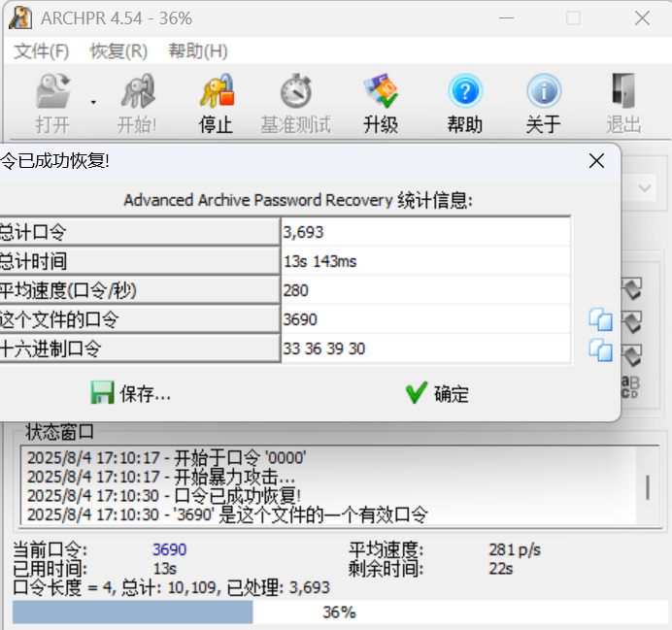This screenshot has height=630, width=672.
Task: Close the ARCHPR 4.54 window
Action: click(642, 18)
